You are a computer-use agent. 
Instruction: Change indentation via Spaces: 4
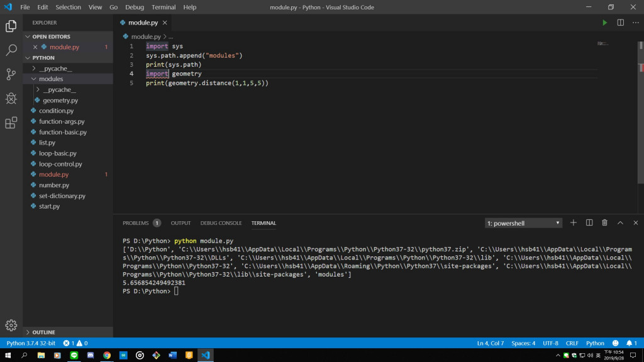coord(523,343)
